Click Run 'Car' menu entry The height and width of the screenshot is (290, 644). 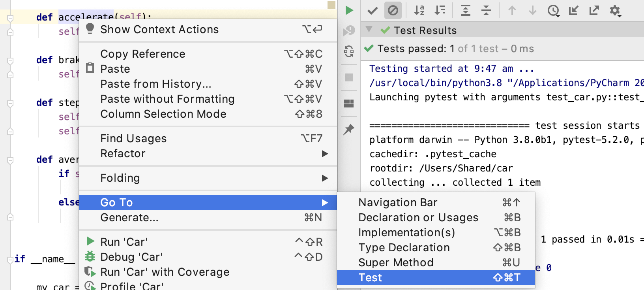click(124, 242)
